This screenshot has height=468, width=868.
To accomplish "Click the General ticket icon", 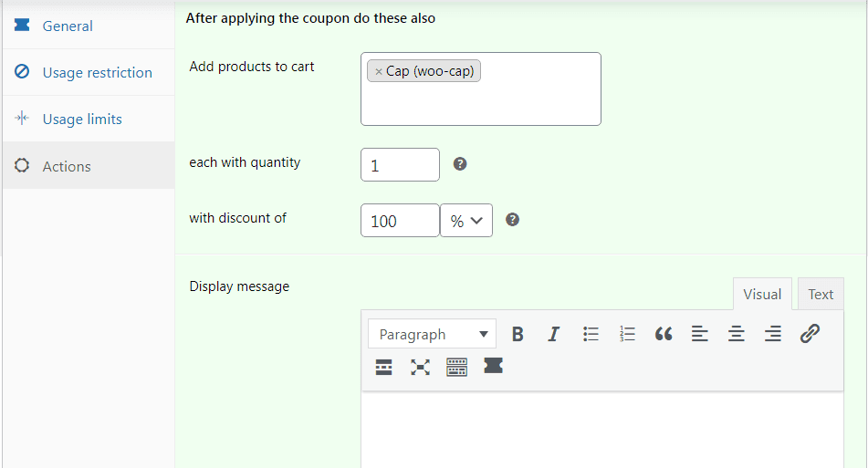I will pos(22,25).
